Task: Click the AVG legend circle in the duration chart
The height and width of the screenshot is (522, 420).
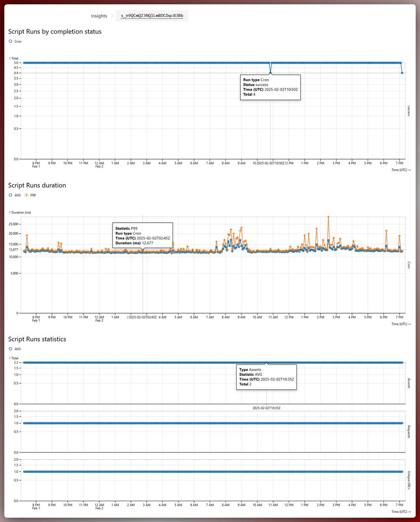Action: click(11, 195)
